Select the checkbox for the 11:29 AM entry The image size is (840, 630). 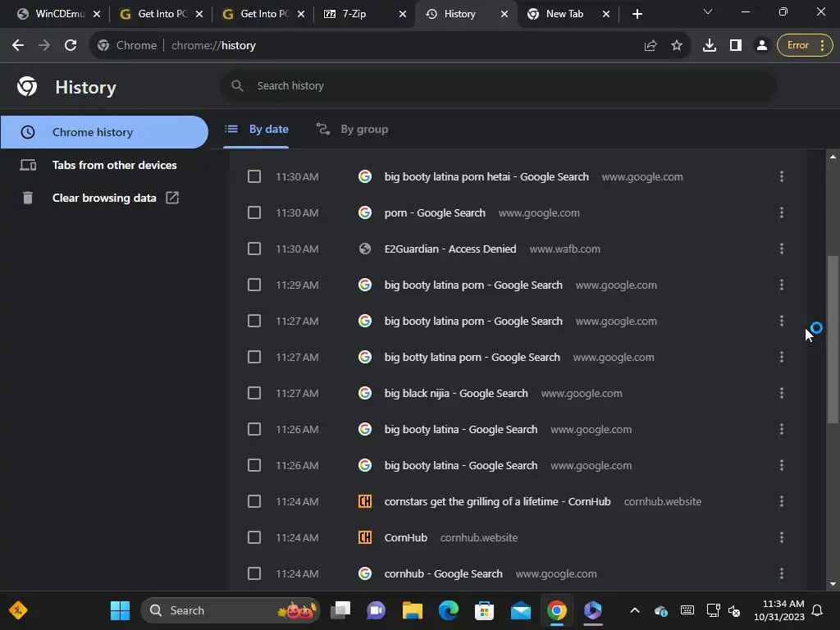pyautogui.click(x=254, y=285)
